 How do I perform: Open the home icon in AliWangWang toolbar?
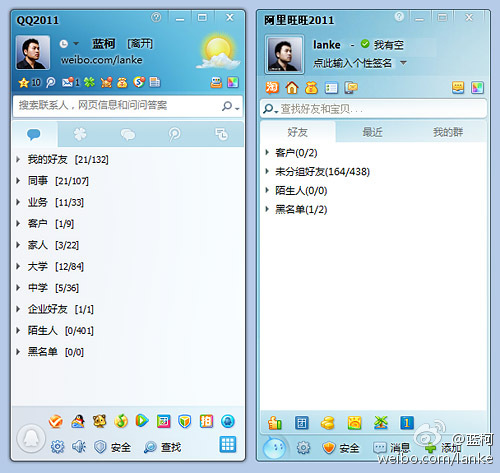point(292,88)
